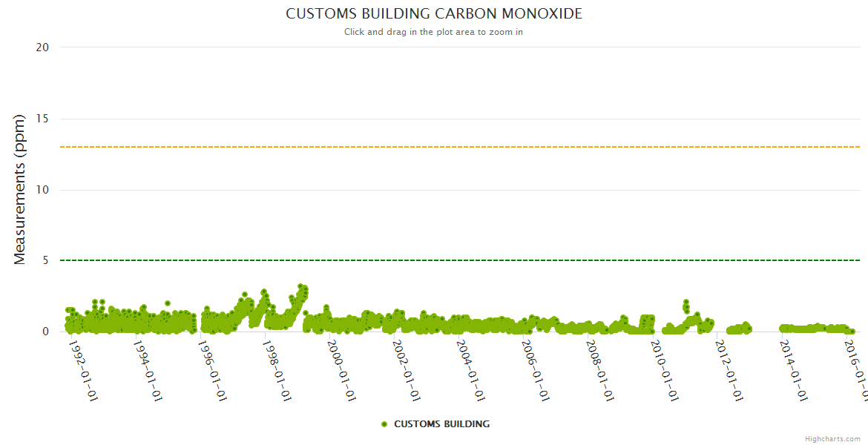Click the y-axis label 10
This screenshot has height=445, width=868.
(x=42, y=190)
